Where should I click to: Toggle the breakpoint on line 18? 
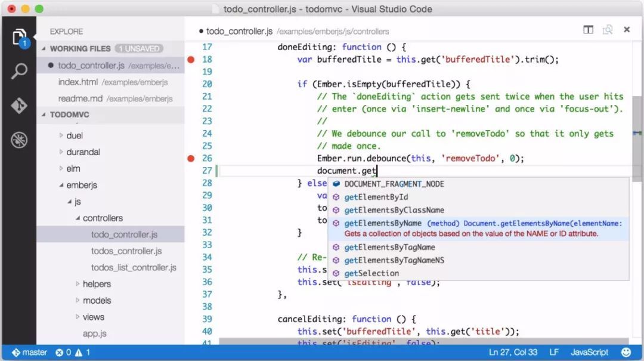pos(191,60)
